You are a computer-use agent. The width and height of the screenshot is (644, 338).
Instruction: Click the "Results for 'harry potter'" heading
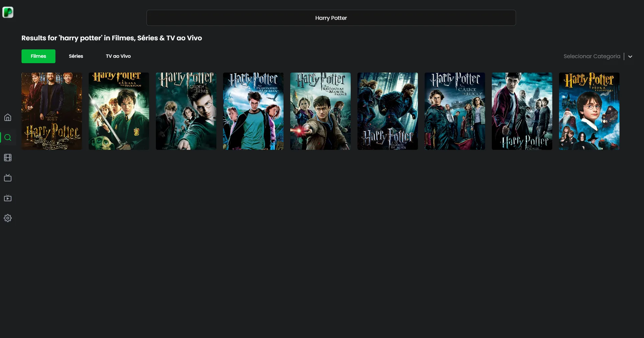tap(112, 38)
